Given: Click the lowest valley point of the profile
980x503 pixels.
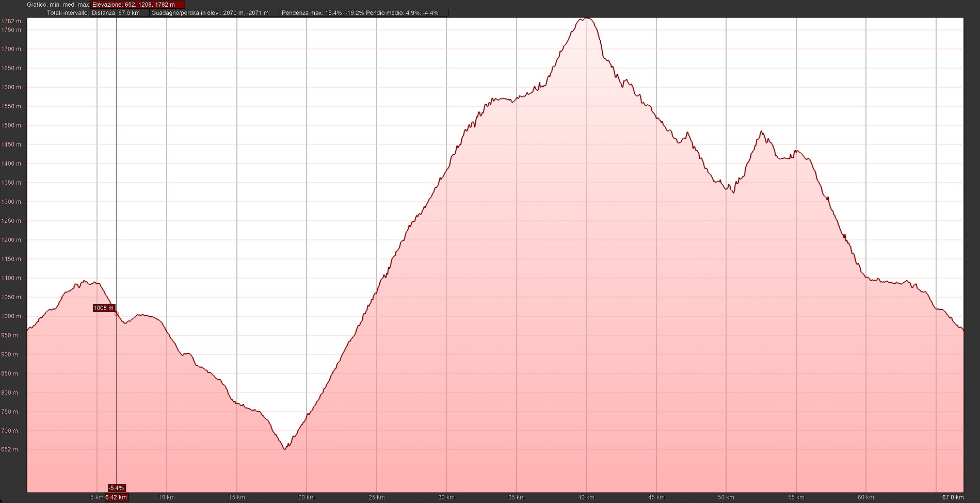Looking at the screenshot, I should [x=284, y=449].
